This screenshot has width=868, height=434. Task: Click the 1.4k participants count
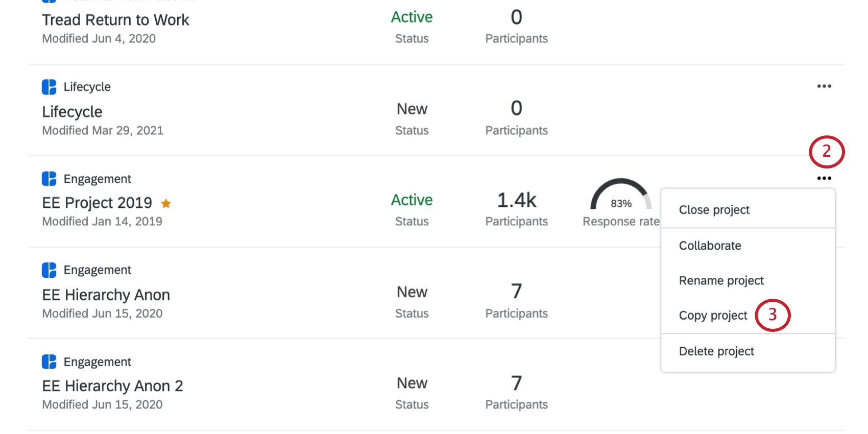coord(517,200)
